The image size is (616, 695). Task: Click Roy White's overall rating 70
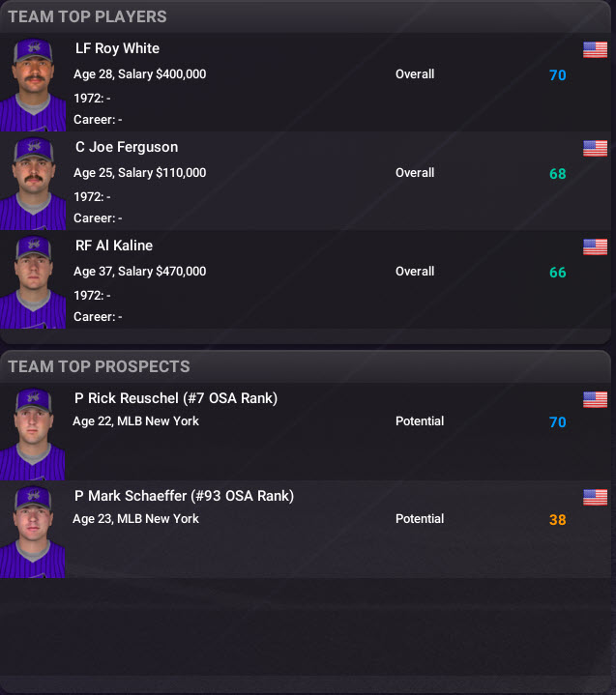pyautogui.click(x=557, y=74)
